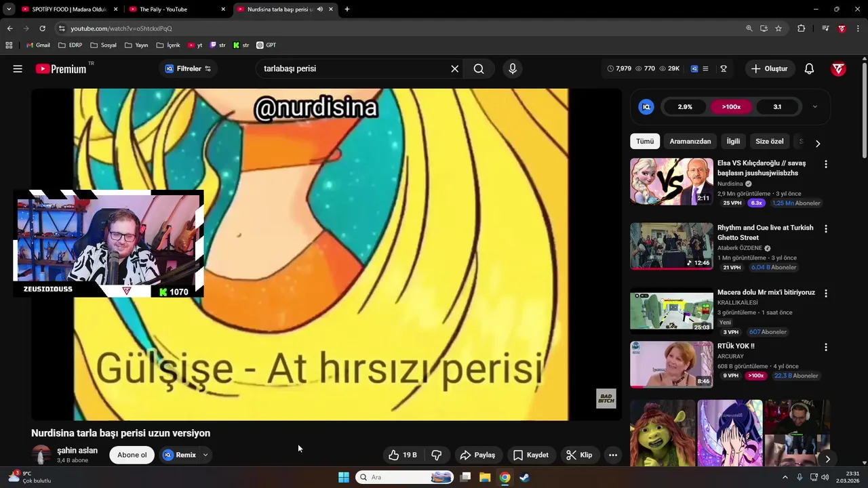
Task: Go back in browser history
Action: (x=9, y=28)
